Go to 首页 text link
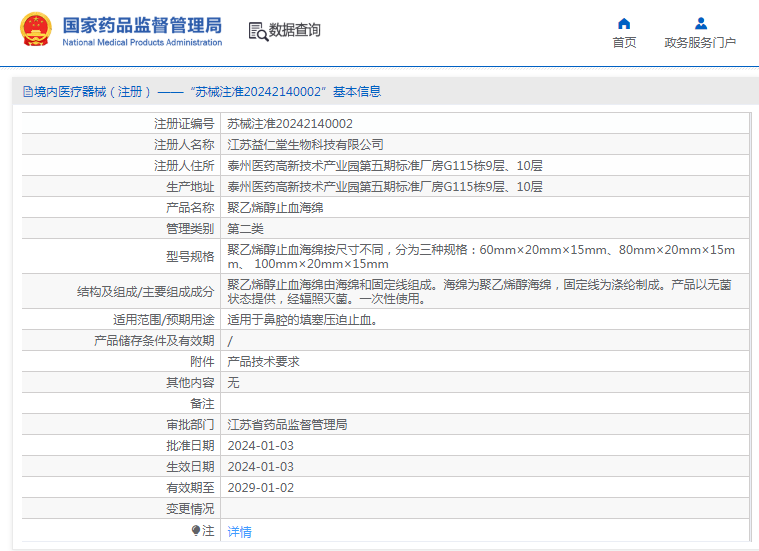Viewport: 759px width, 551px height. [624, 43]
